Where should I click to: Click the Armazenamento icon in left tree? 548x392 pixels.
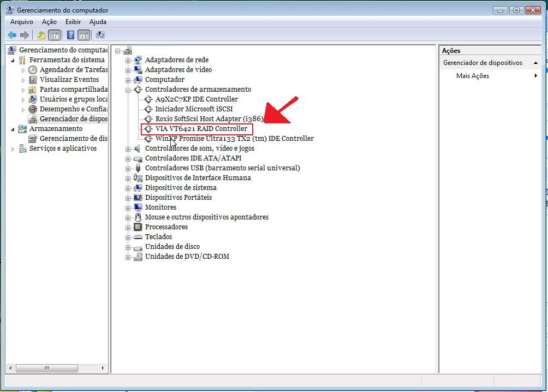click(22, 129)
